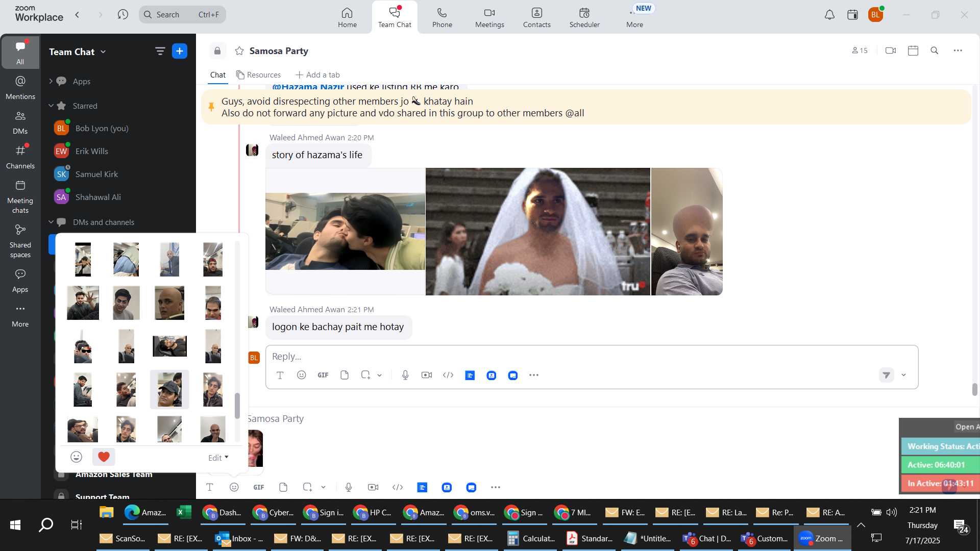Open GIF picker in reply toolbar
980x551 pixels.
click(323, 375)
